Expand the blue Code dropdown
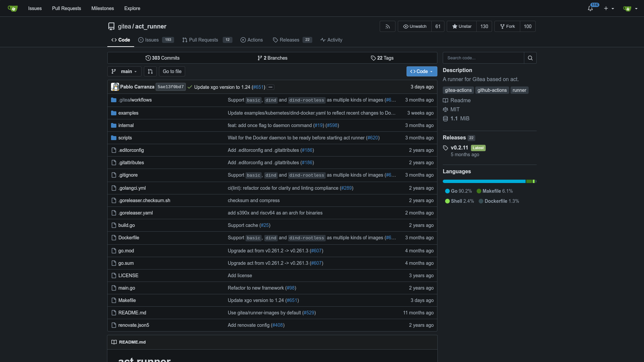Screen dimensions: 644x362 point(422,71)
